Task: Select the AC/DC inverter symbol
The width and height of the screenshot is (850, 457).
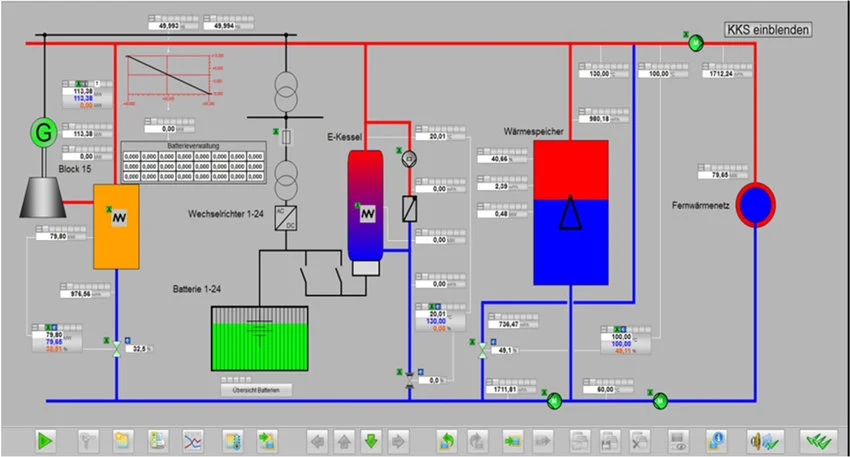Action: (286, 218)
